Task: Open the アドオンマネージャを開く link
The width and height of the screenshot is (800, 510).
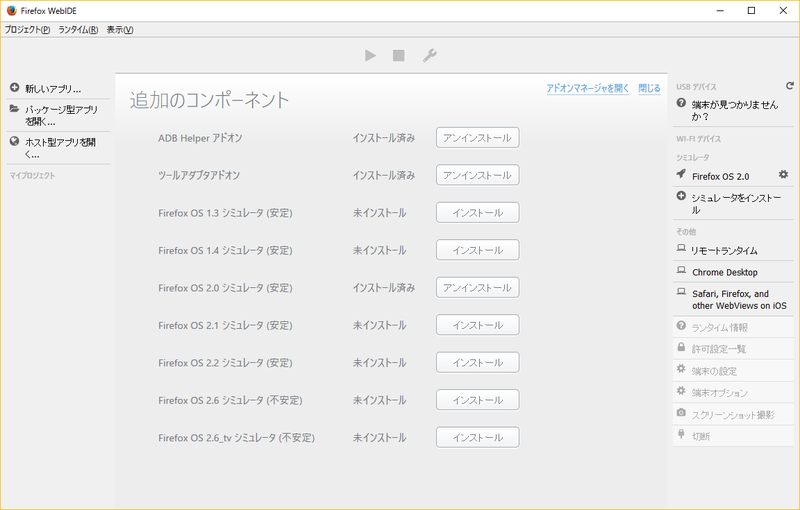Action: click(x=588, y=88)
